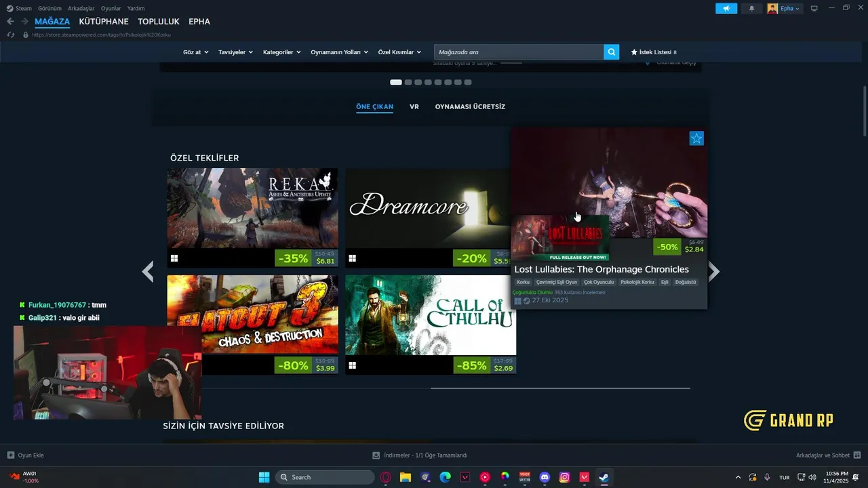Expand the Özel Kısımlar dropdown
The width and height of the screenshot is (868, 488).
pos(399,52)
